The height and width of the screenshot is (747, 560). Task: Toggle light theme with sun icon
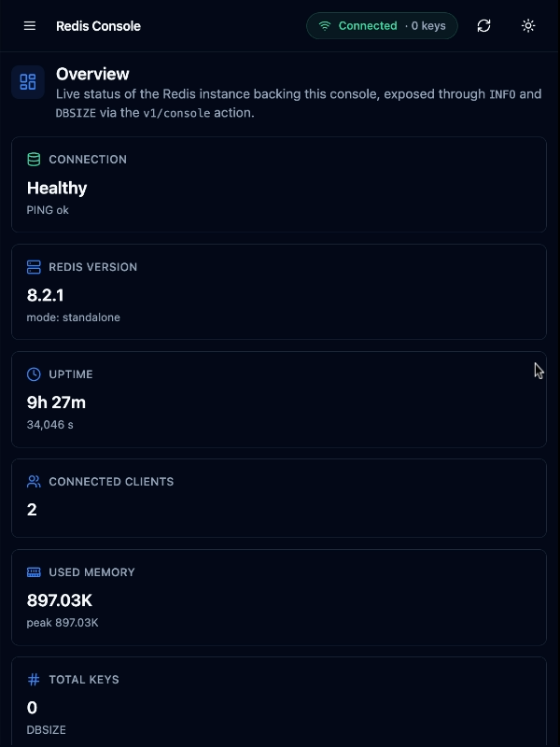(x=528, y=26)
